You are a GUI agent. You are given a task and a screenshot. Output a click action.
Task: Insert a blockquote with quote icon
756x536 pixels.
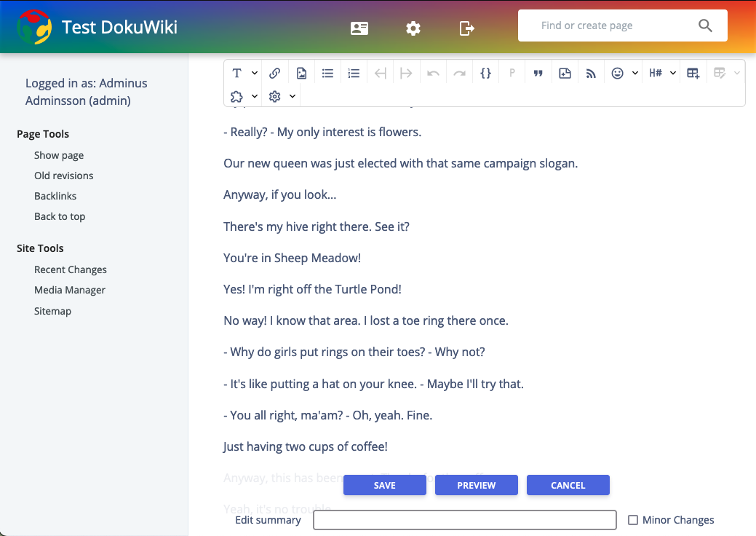[538, 73]
